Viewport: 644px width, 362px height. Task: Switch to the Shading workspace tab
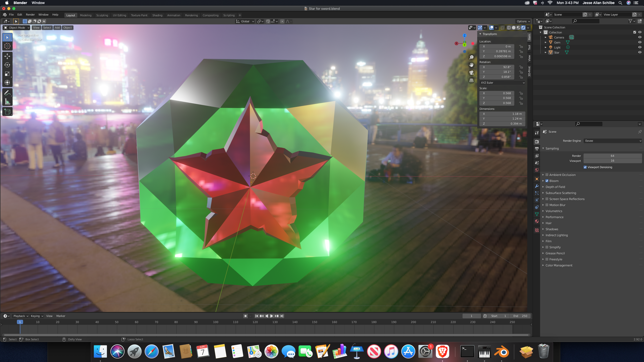click(x=157, y=15)
